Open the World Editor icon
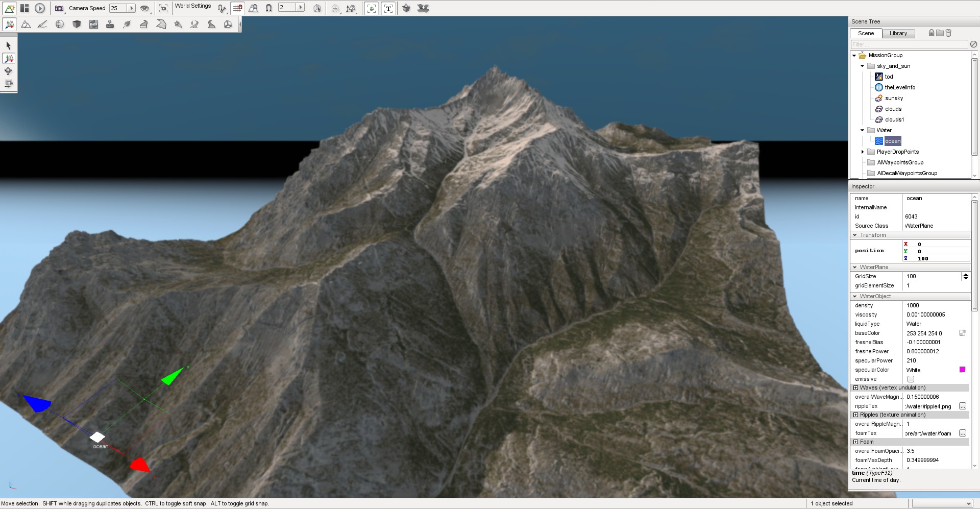This screenshot has width=980, height=509. [x=9, y=8]
